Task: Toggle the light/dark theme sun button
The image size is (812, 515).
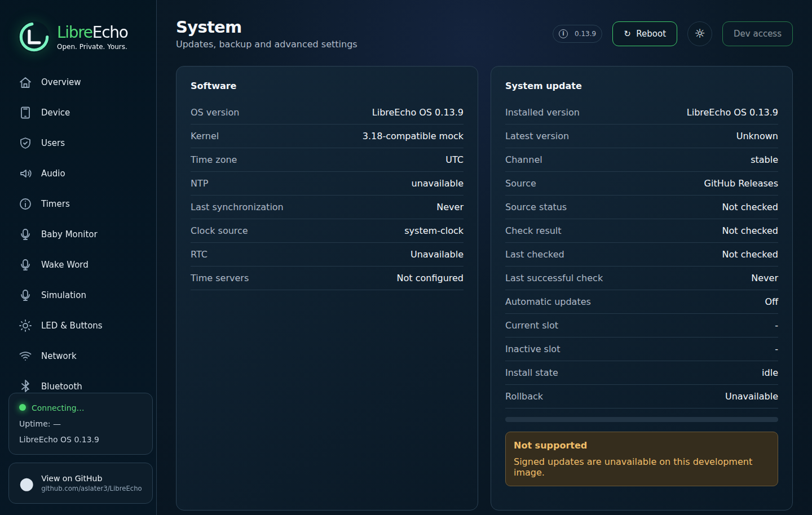Action: point(700,34)
